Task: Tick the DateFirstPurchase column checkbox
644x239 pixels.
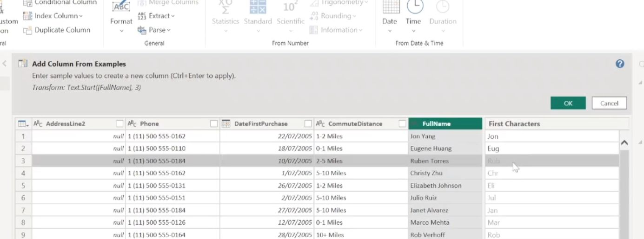Action: pyautogui.click(x=308, y=124)
